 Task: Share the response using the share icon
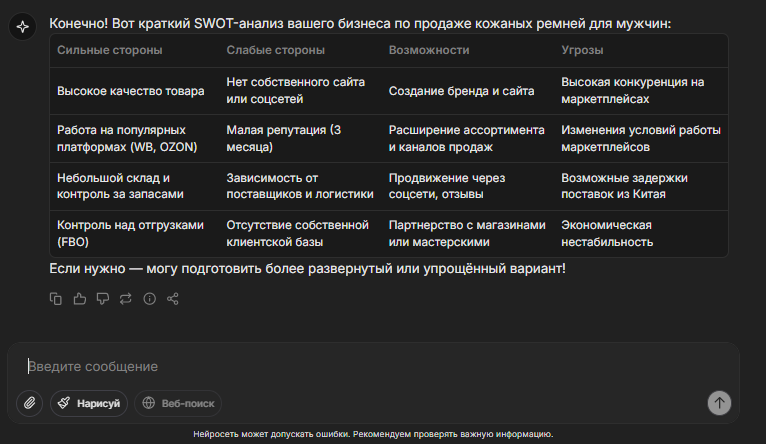172,298
